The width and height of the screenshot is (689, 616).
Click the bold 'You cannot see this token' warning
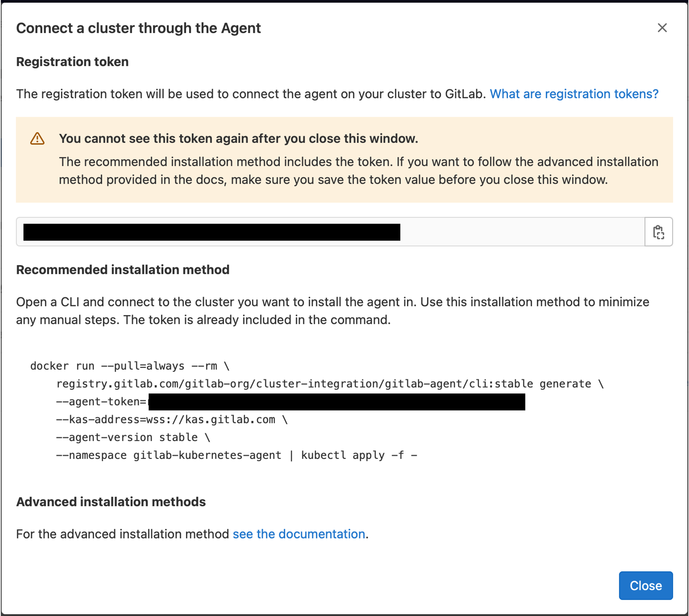238,138
